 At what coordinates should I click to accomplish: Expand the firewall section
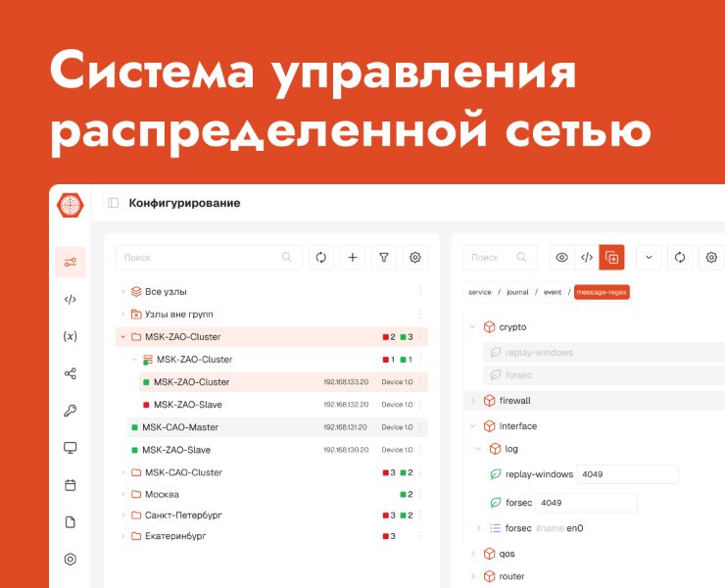point(472,401)
